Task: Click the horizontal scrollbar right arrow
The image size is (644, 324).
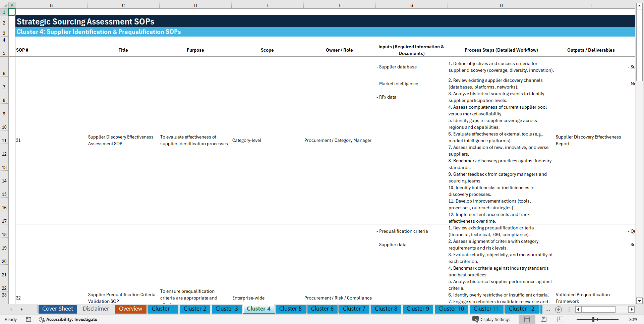Action: (632, 309)
